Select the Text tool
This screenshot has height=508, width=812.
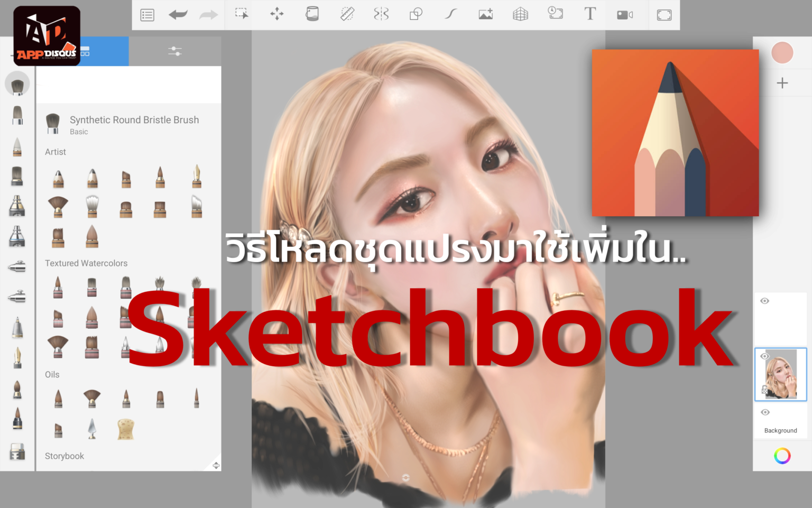(x=590, y=14)
